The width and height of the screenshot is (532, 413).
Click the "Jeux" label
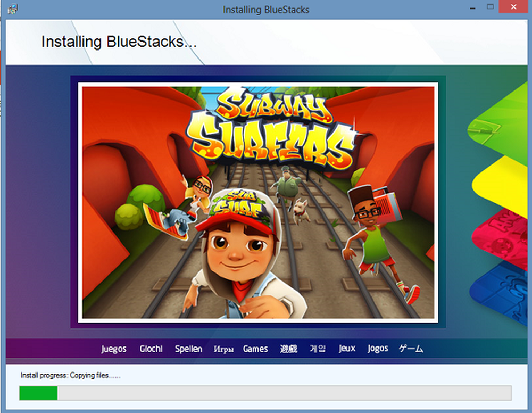pyautogui.click(x=347, y=349)
